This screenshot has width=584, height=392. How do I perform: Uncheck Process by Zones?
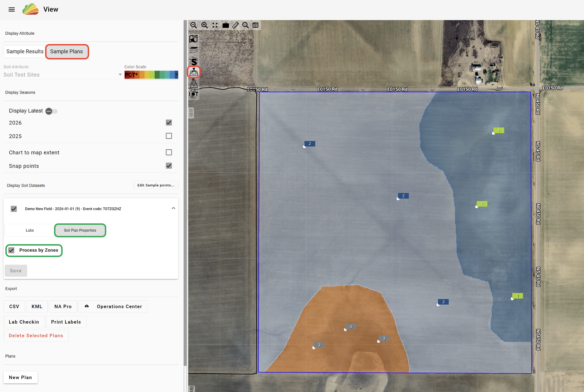click(11, 250)
